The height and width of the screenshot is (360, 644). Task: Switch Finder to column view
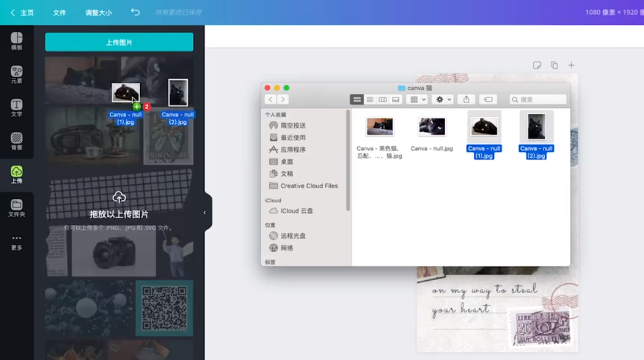[x=382, y=99]
